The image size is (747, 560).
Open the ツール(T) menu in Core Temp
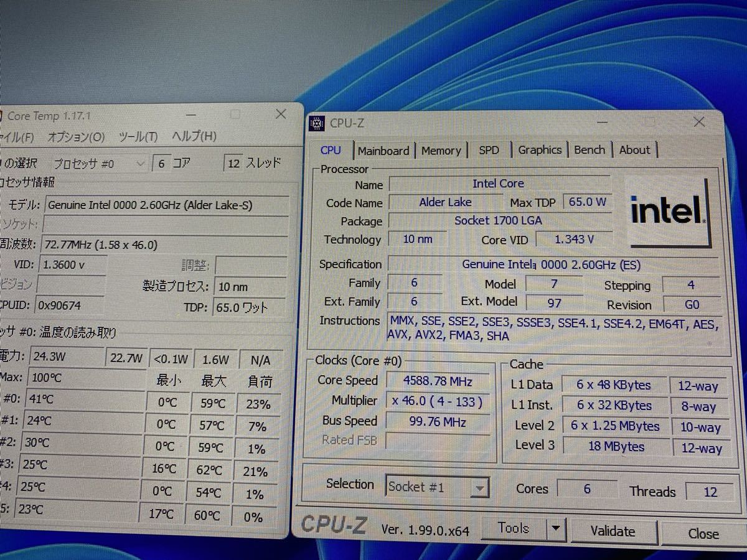pyautogui.click(x=138, y=137)
